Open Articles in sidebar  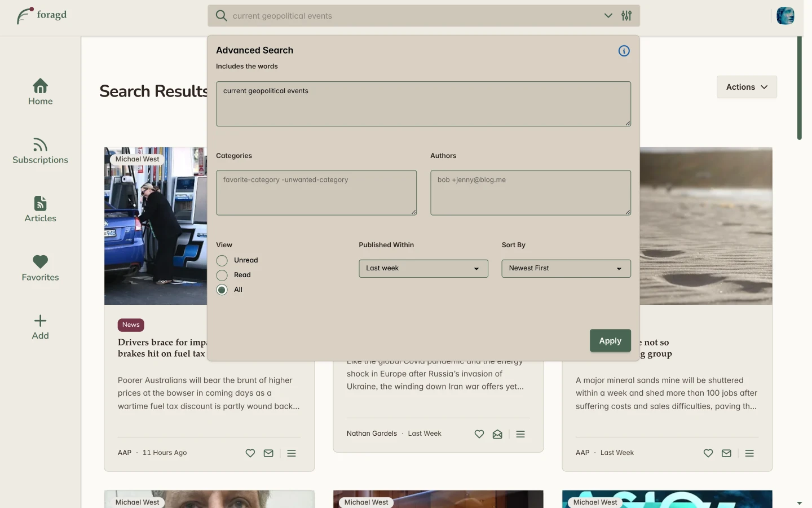[40, 209]
